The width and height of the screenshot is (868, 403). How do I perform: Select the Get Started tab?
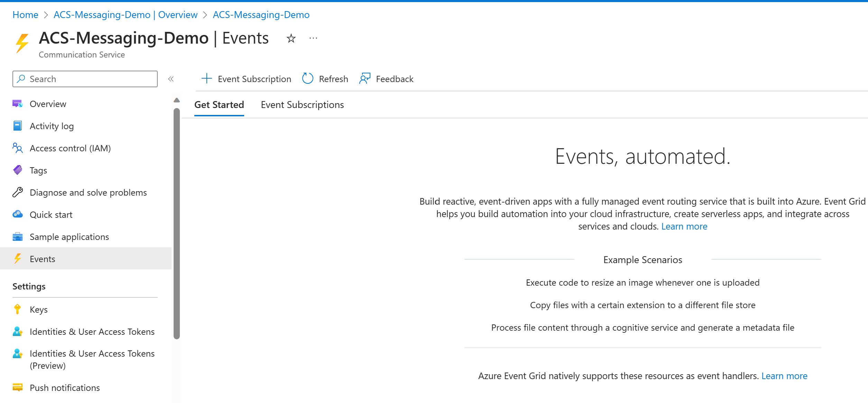(x=219, y=105)
